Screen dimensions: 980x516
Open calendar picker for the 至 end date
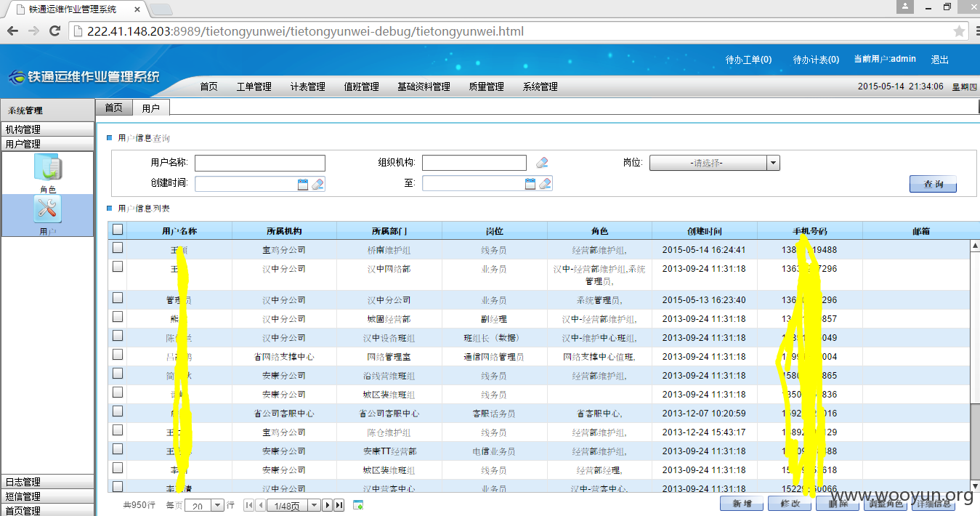tap(530, 184)
